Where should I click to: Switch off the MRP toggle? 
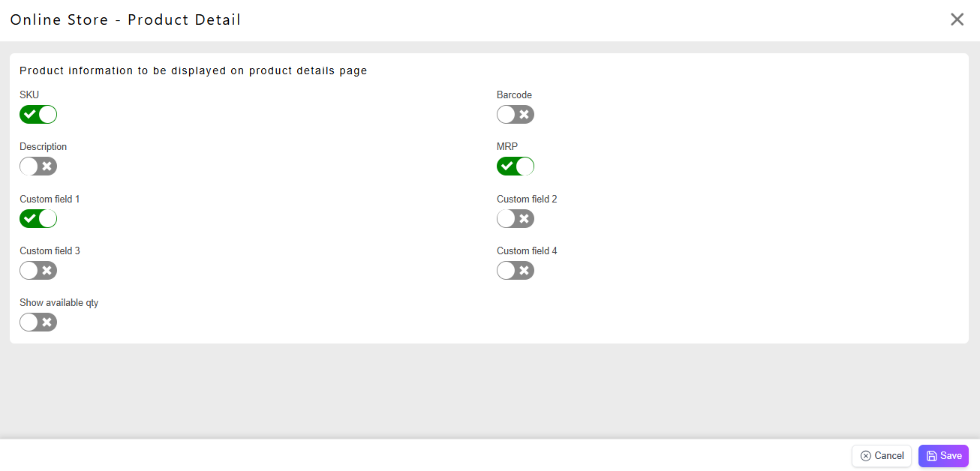[x=516, y=166]
